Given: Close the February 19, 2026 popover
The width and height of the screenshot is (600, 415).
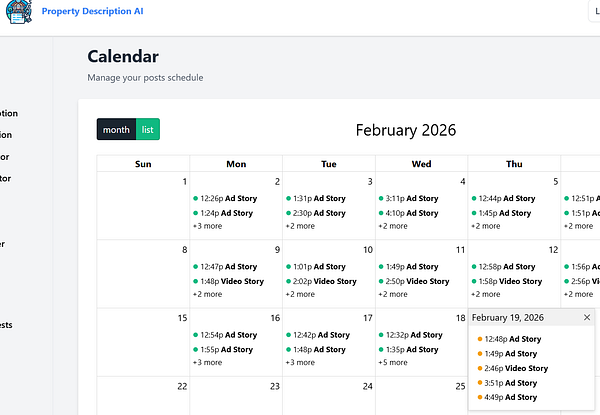Looking at the screenshot, I should [587, 317].
